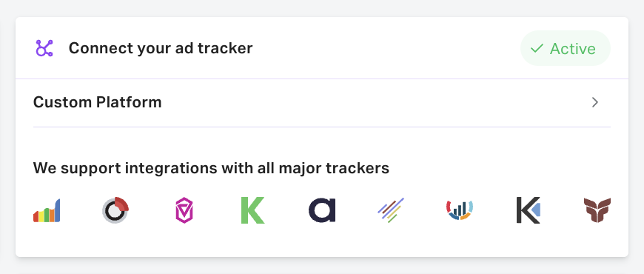Select the magenta hexagon shield tracker logo

coord(184,210)
